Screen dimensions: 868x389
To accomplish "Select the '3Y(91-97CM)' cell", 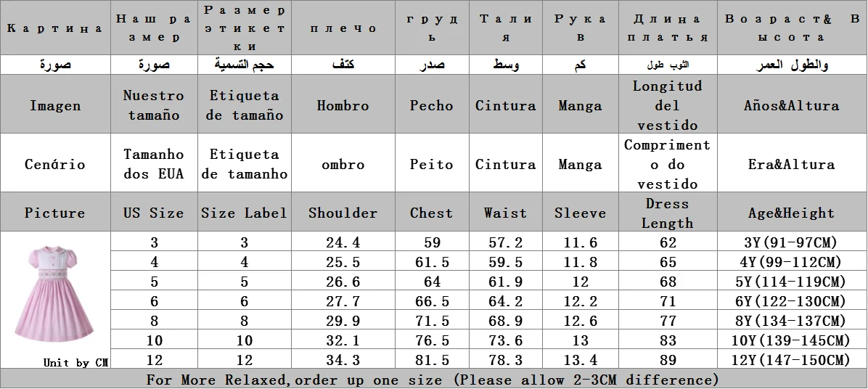I will (x=792, y=242).
